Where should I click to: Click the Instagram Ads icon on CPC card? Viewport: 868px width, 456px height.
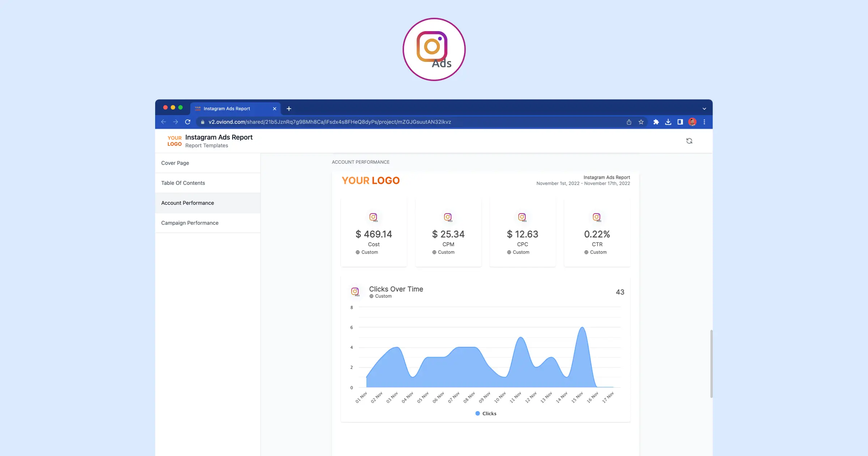tap(522, 217)
